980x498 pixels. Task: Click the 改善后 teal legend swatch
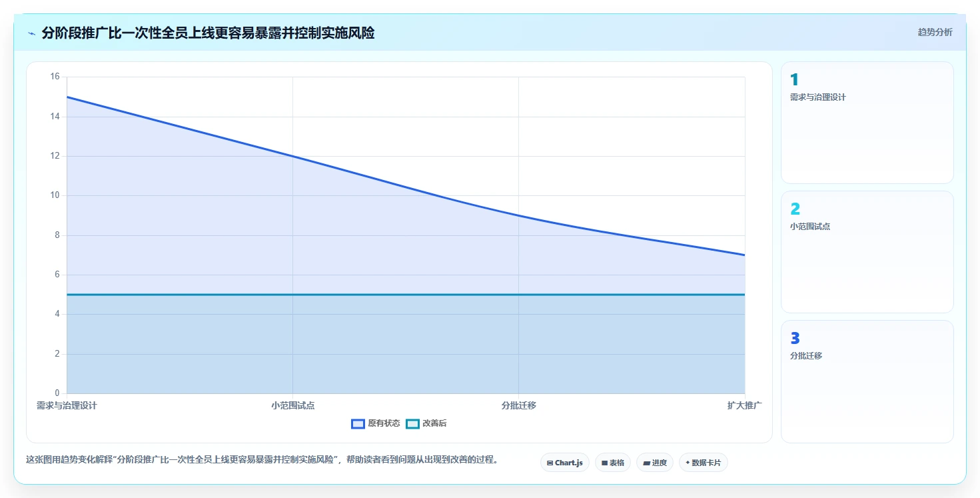pos(412,424)
